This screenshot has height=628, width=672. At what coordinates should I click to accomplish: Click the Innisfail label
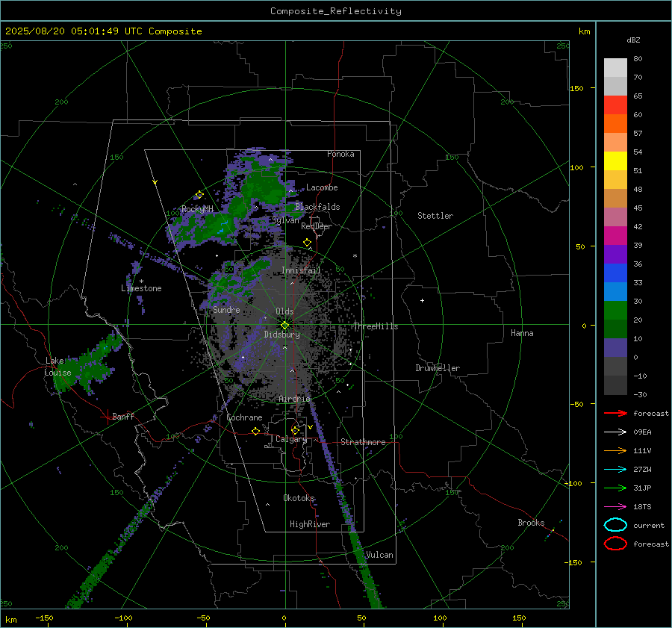(301, 270)
